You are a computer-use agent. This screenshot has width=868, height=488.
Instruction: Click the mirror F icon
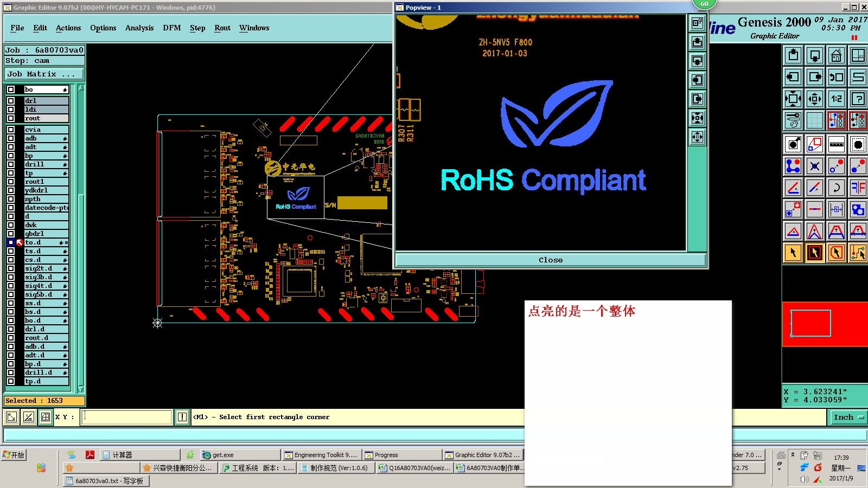tap(858, 188)
